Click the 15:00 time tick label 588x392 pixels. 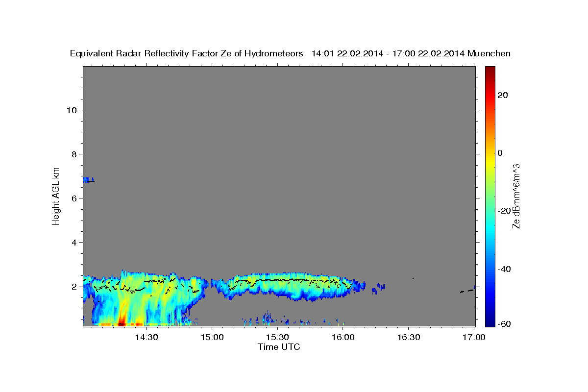click(x=212, y=337)
